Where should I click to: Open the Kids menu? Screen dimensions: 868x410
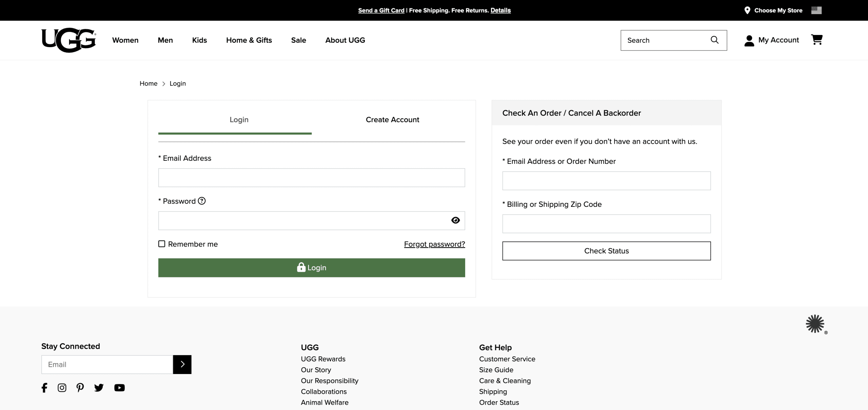click(x=199, y=40)
